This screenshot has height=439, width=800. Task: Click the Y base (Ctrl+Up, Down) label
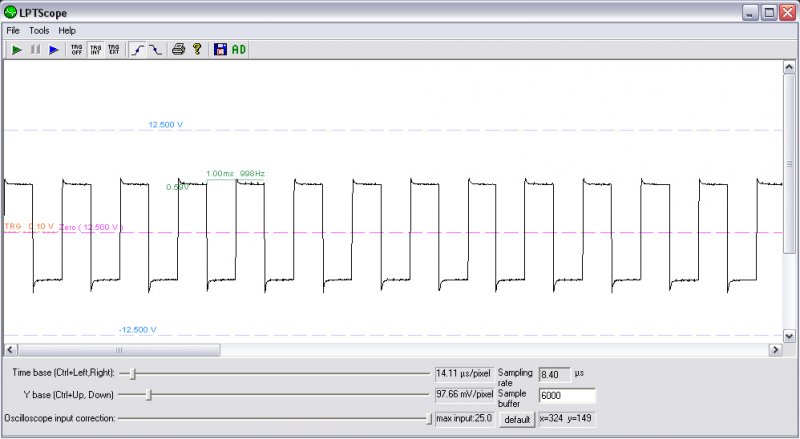coord(68,395)
